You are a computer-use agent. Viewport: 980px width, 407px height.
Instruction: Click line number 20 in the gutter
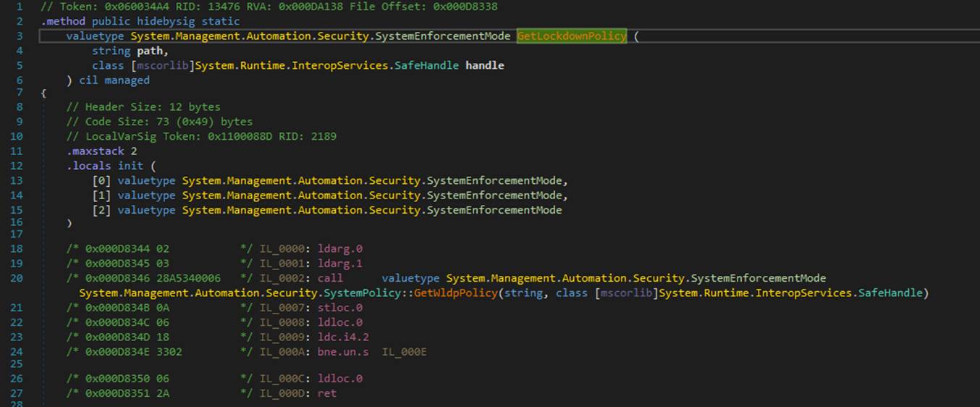click(16, 278)
